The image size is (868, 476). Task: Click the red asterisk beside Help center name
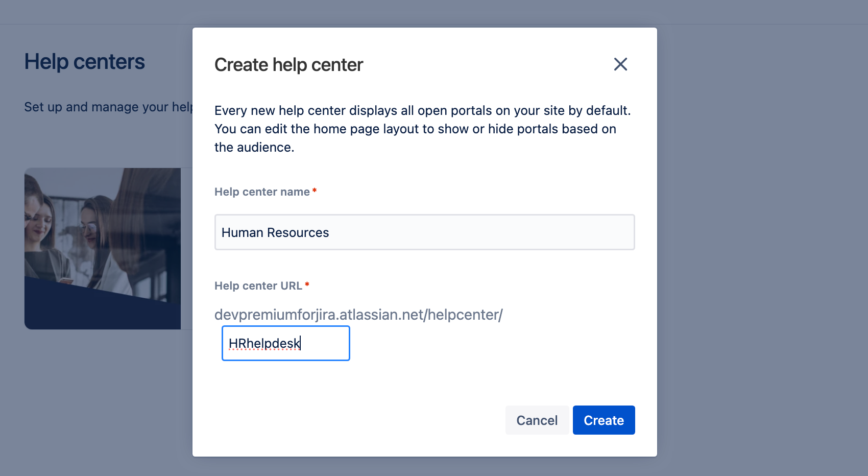(315, 191)
